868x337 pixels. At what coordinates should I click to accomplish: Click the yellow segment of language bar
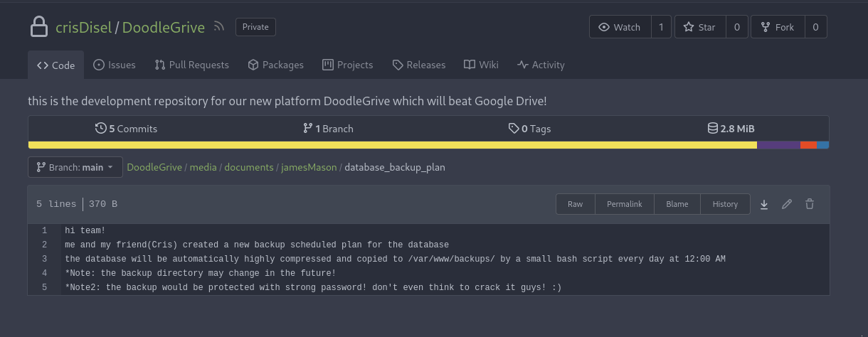pyautogui.click(x=393, y=145)
